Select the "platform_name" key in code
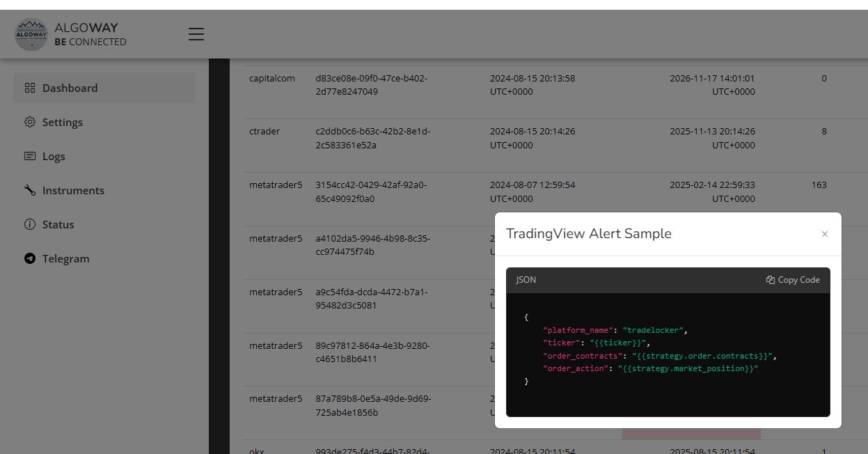 (580, 330)
